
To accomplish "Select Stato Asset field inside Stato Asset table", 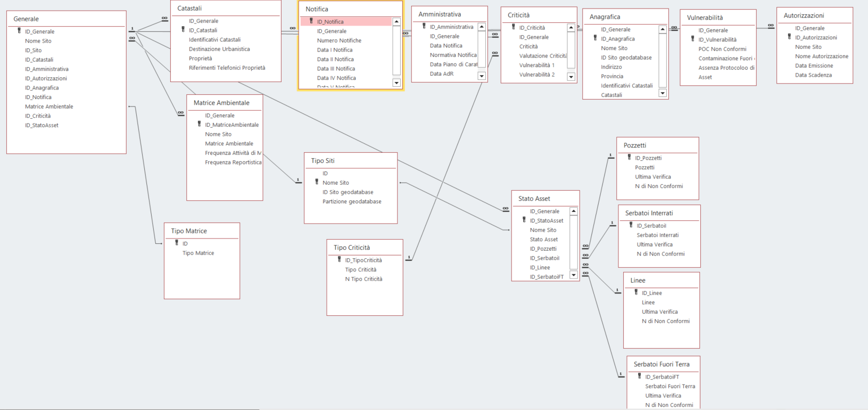I will point(543,240).
